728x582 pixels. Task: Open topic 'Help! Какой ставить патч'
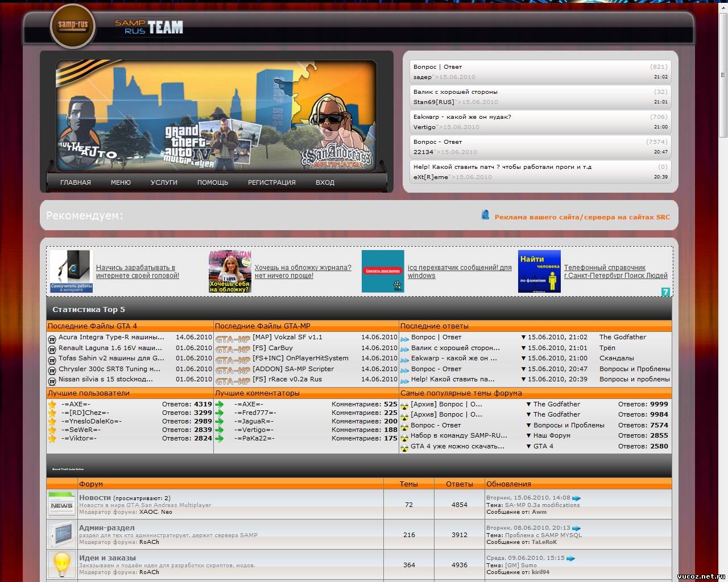tap(502, 167)
